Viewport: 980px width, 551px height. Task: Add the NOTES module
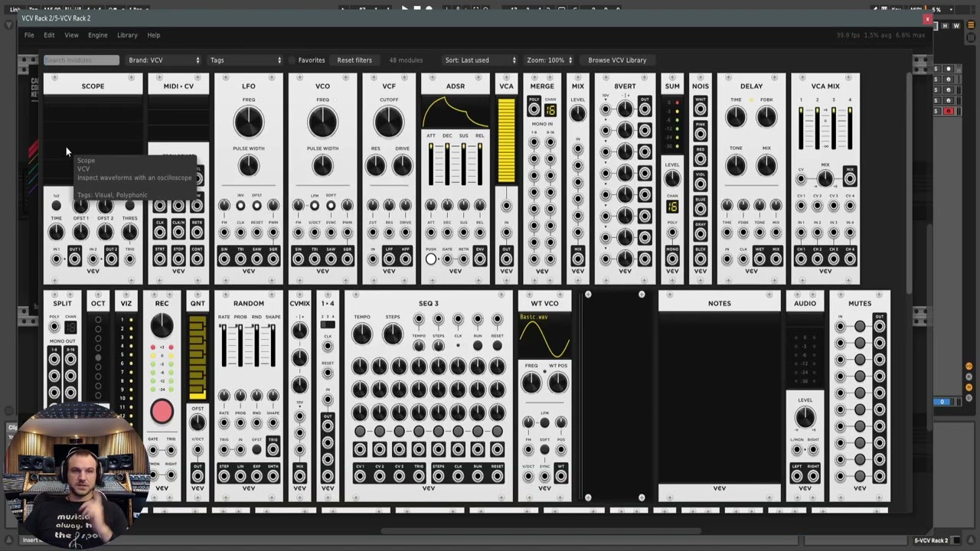[x=720, y=396]
